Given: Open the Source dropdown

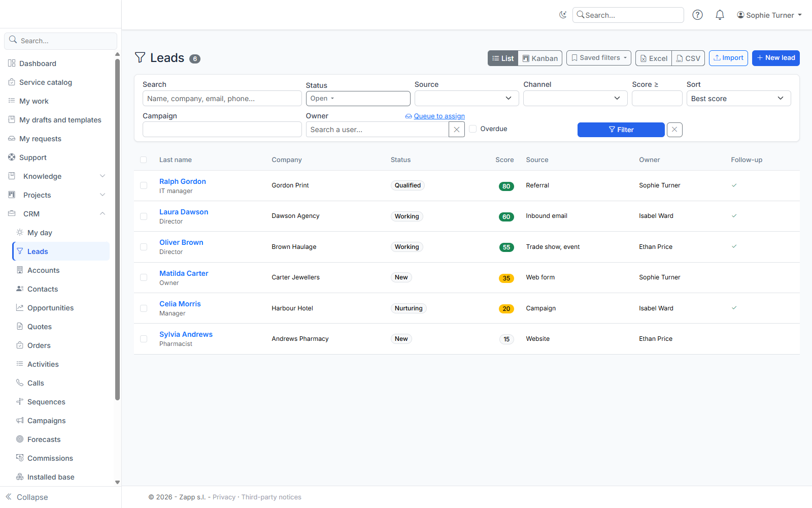Looking at the screenshot, I should pos(466,98).
